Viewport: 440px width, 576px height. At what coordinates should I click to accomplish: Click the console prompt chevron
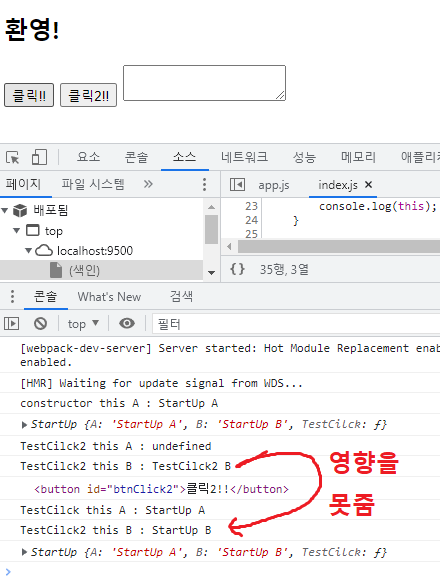click(8, 572)
